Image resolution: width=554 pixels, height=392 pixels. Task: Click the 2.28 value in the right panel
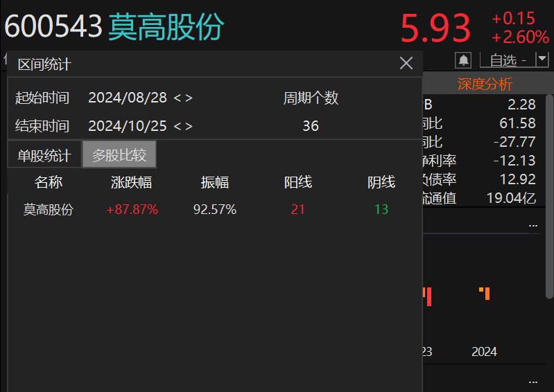[521, 105]
